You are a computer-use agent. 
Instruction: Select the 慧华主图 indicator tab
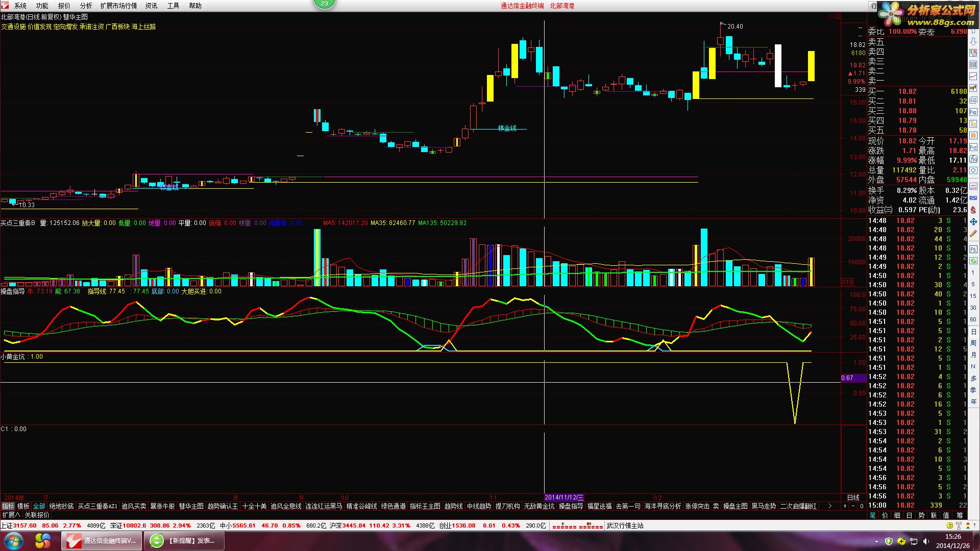191,506
